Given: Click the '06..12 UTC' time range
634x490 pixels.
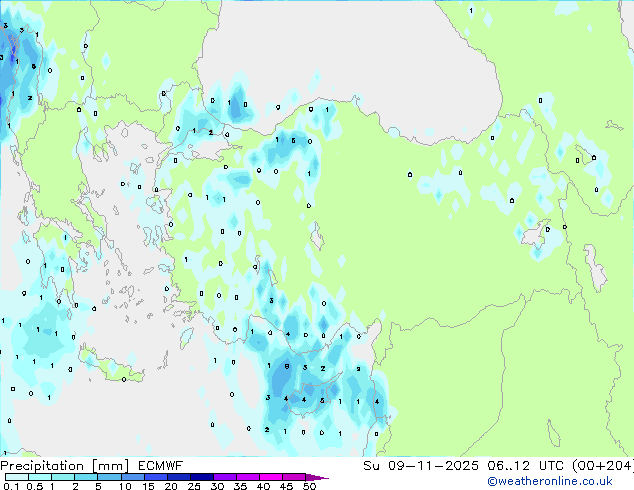Looking at the screenshot, I should (x=525, y=466).
